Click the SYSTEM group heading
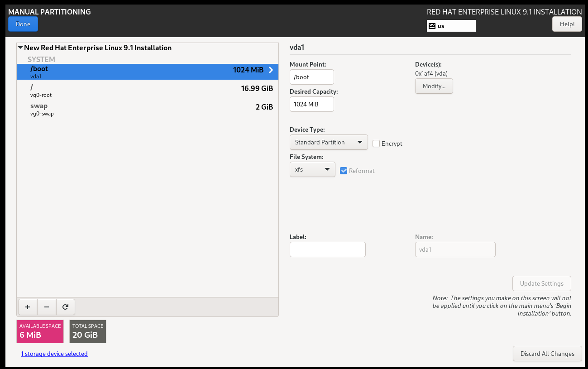The width and height of the screenshot is (588, 369). click(41, 59)
